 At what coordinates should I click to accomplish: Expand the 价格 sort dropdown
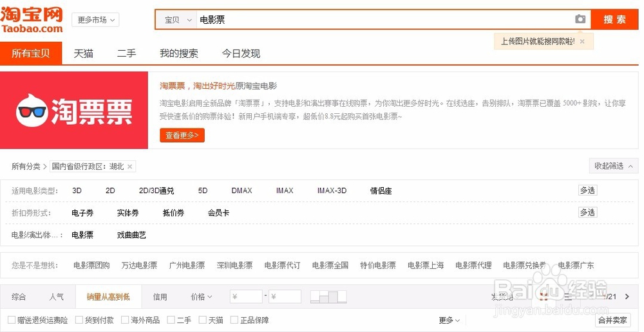point(201,297)
